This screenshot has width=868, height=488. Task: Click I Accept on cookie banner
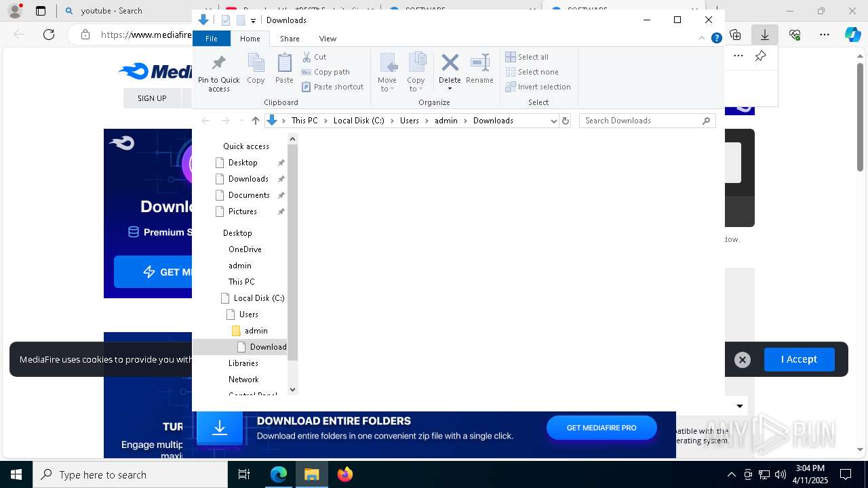coord(799,359)
